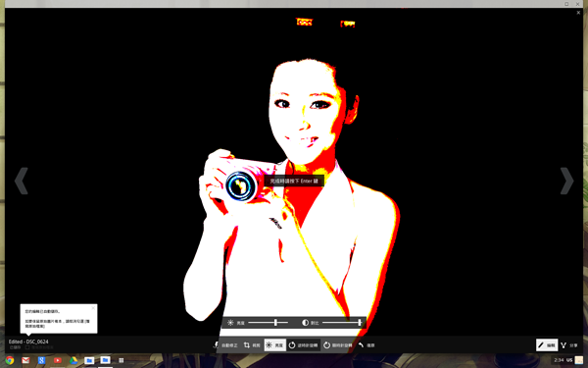
Task: Open the second, active Files shelf icon
Action: 105,360
